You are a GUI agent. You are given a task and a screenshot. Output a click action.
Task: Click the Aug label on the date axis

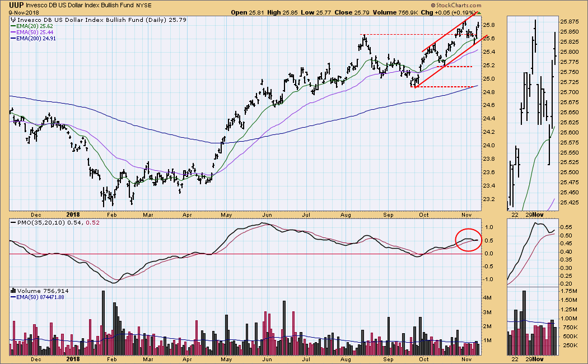(x=347, y=214)
